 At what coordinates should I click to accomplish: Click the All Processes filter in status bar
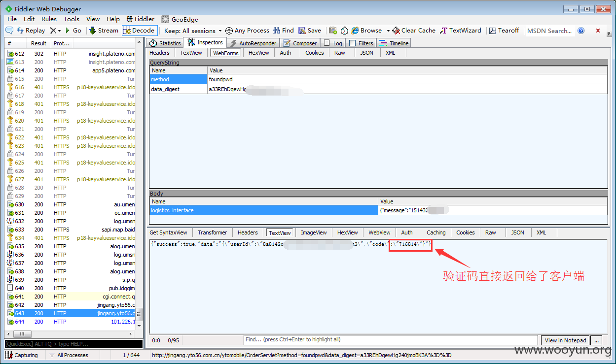point(68,355)
